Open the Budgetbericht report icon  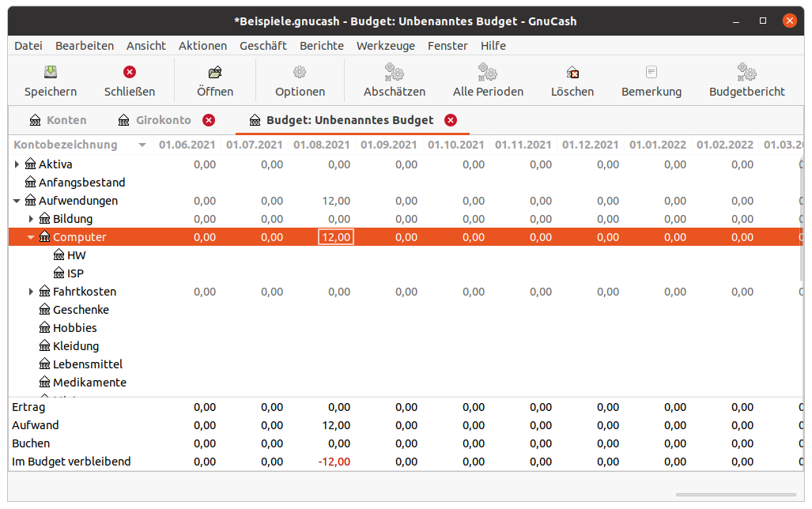[x=746, y=73]
